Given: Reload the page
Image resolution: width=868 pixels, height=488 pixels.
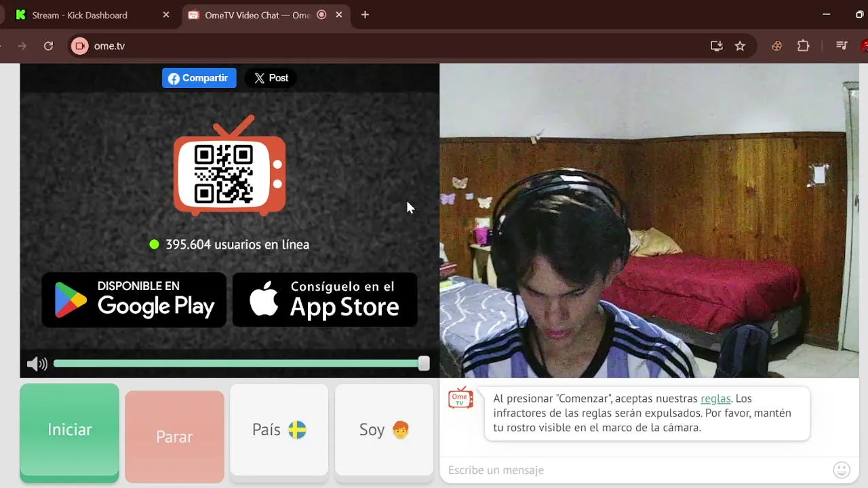Looking at the screenshot, I should click(48, 46).
